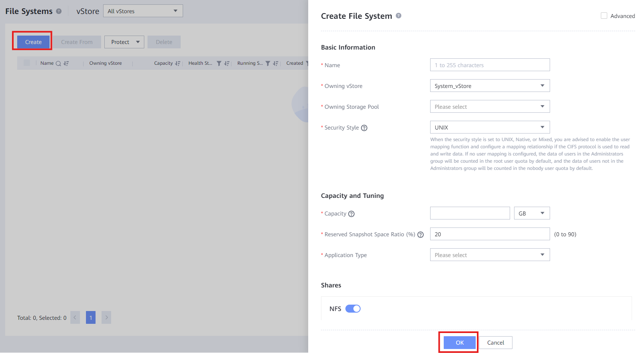This screenshot has height=353, width=644.
Task: Enable the Advanced checkbox
Action: click(604, 16)
